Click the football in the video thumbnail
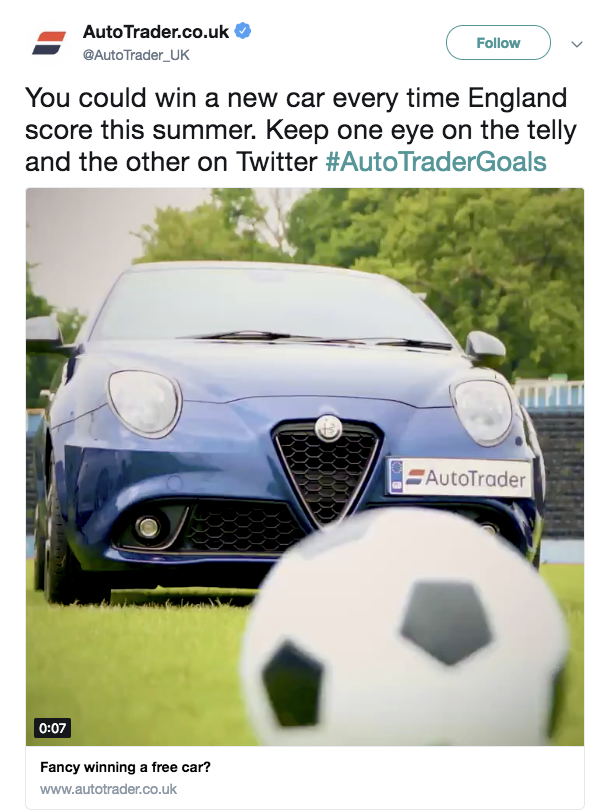Screen dimensions: 615x812 coord(407,627)
